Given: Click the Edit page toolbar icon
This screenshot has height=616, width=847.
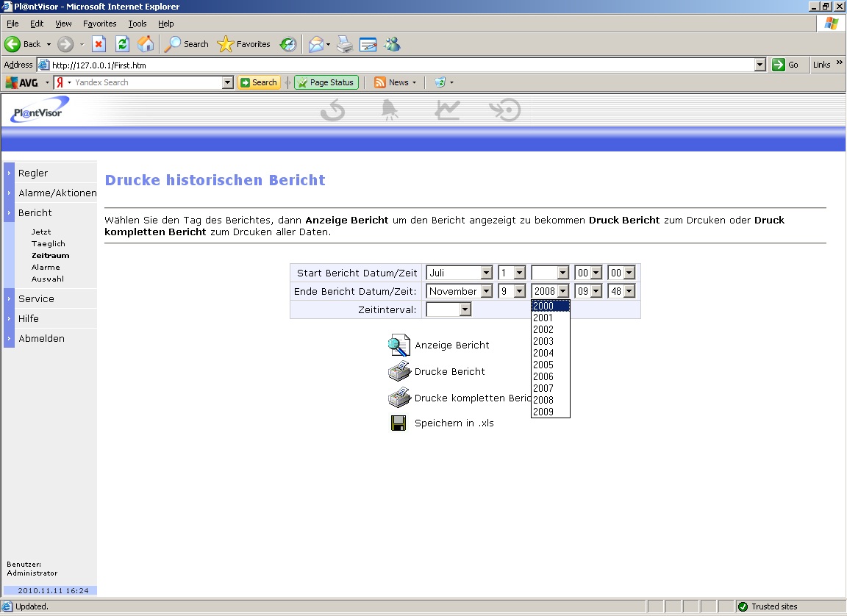Looking at the screenshot, I should click(x=368, y=44).
